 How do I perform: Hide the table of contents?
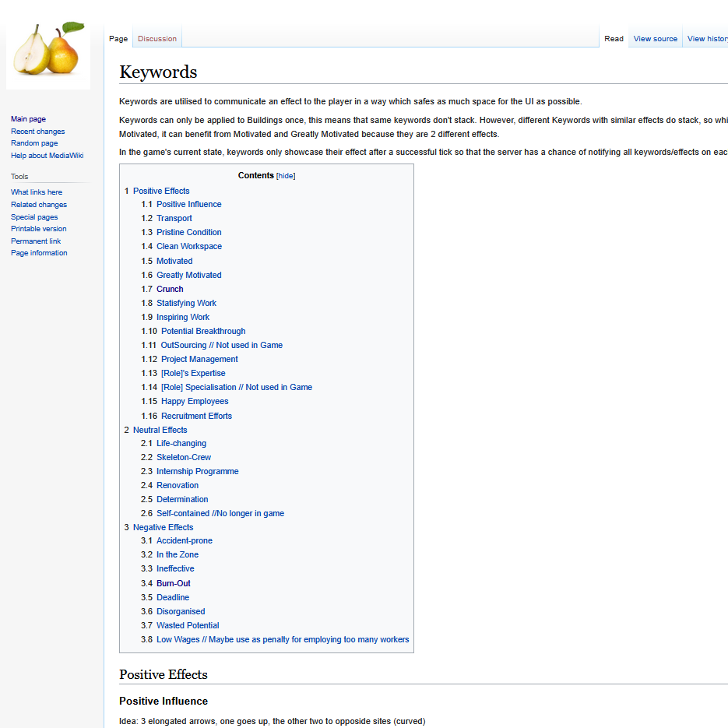tap(286, 175)
